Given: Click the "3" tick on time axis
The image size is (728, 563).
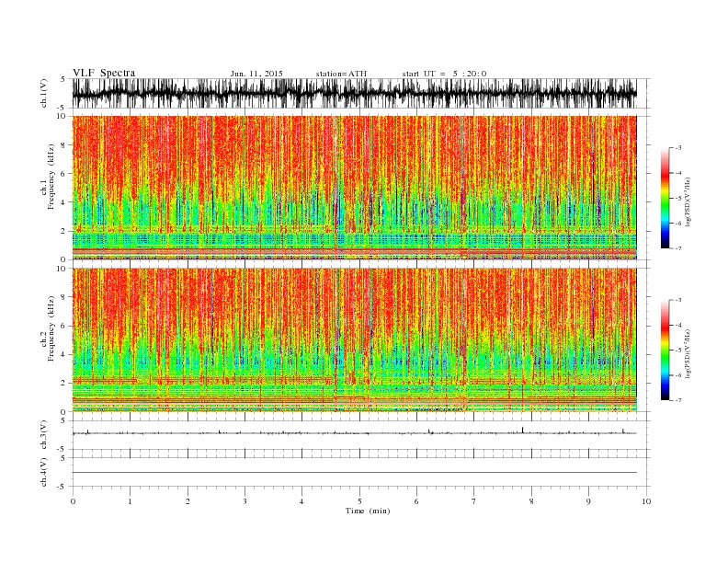Looking at the screenshot, I should point(245,501).
